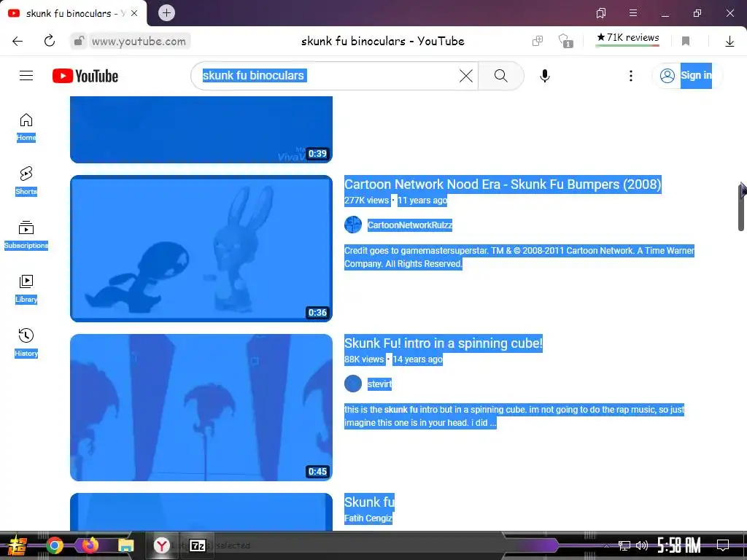The width and height of the screenshot is (747, 560).
Task: Open the 0:39 video thumbnail at top
Action: 201,130
